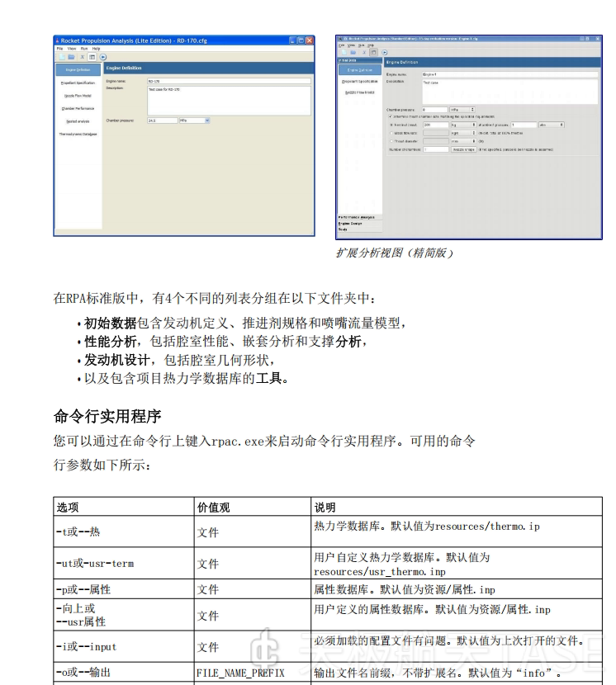Open Run menu in Standard Edition window
This screenshot has height=685, width=616.
[361, 45]
